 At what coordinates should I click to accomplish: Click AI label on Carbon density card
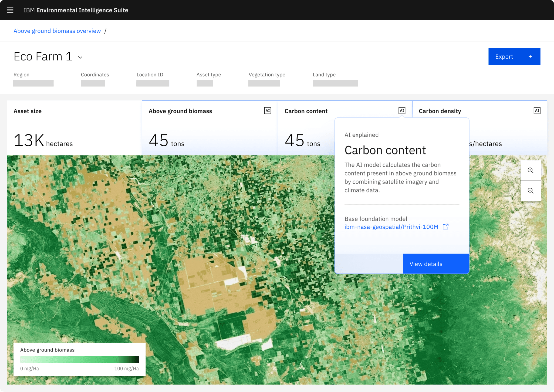coord(537,111)
